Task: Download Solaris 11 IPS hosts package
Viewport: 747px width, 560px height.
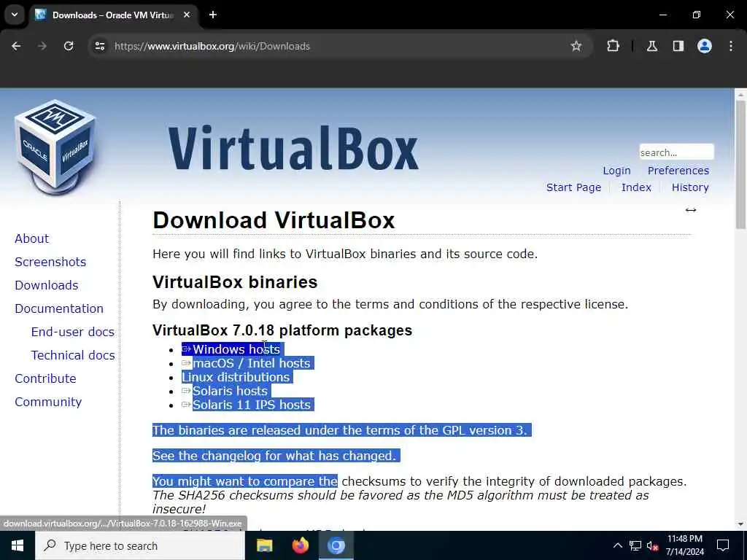Action: click(252, 405)
